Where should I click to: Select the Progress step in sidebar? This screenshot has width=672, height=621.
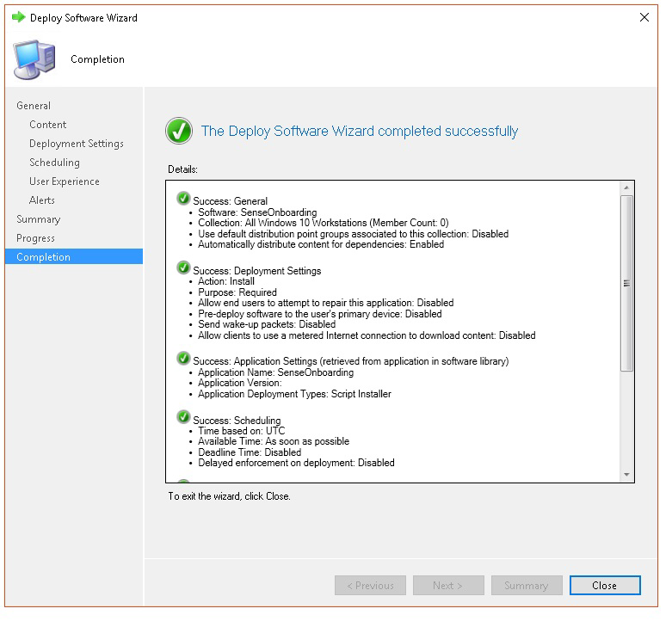point(35,238)
